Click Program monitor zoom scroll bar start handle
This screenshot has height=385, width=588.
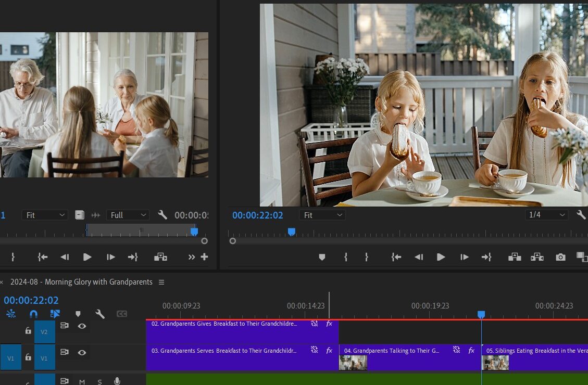tap(232, 241)
